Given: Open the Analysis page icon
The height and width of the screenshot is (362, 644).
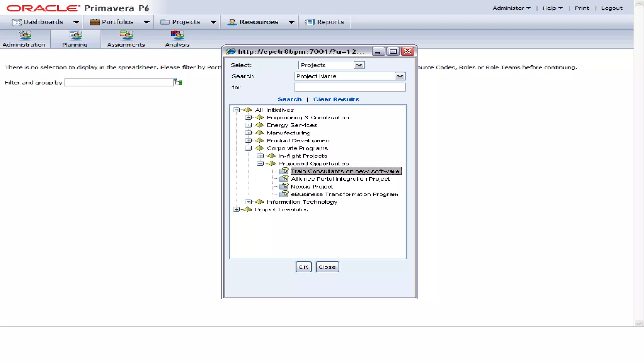Looking at the screenshot, I should tap(177, 35).
